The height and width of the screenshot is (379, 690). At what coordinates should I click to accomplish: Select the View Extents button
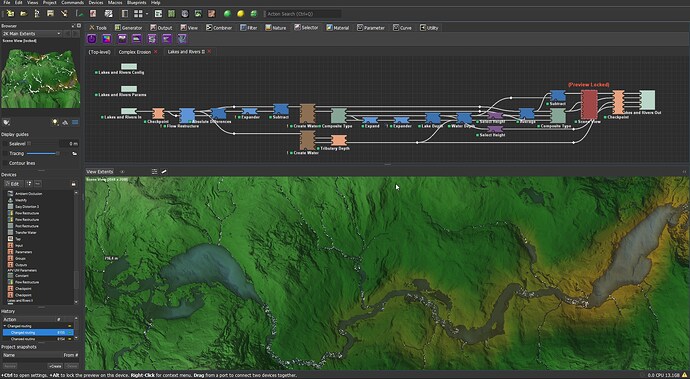pyautogui.click(x=99, y=172)
